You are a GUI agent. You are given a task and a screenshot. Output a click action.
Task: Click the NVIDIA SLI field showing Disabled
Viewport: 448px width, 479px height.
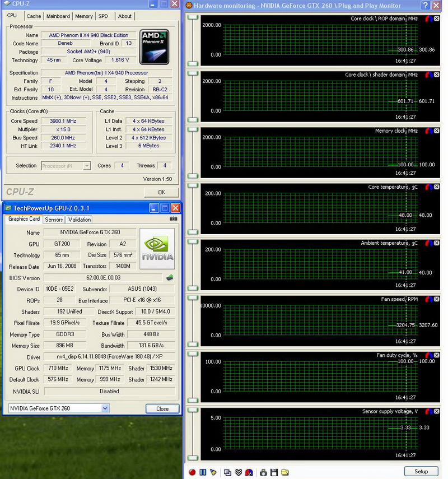pos(109,392)
